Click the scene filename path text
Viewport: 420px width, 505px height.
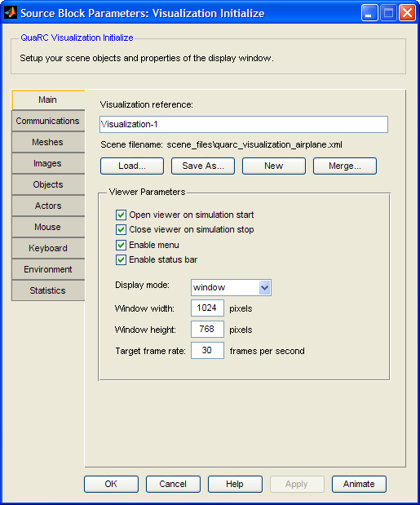(254, 145)
